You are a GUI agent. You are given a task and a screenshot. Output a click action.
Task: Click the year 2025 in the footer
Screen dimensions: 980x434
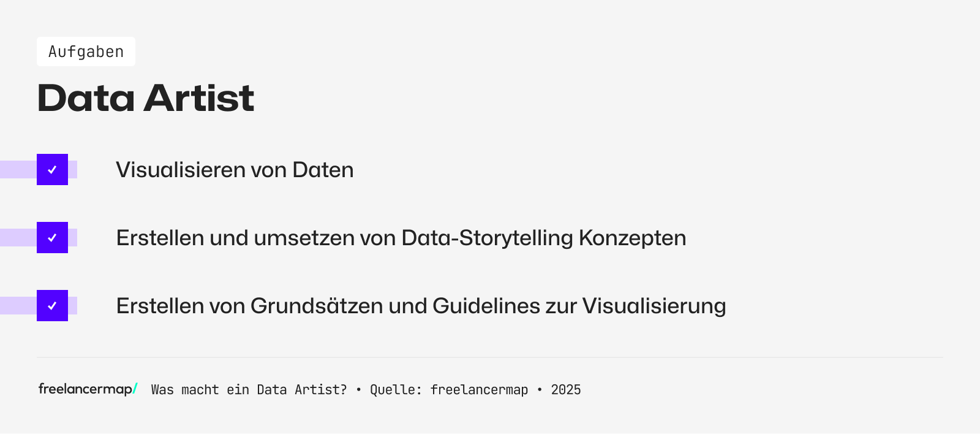(x=566, y=390)
